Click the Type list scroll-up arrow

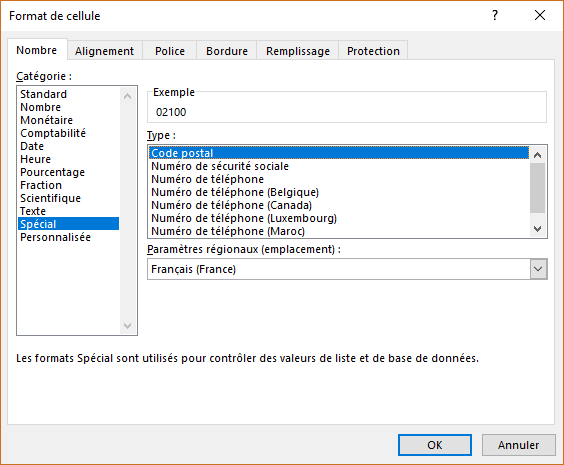click(x=537, y=155)
